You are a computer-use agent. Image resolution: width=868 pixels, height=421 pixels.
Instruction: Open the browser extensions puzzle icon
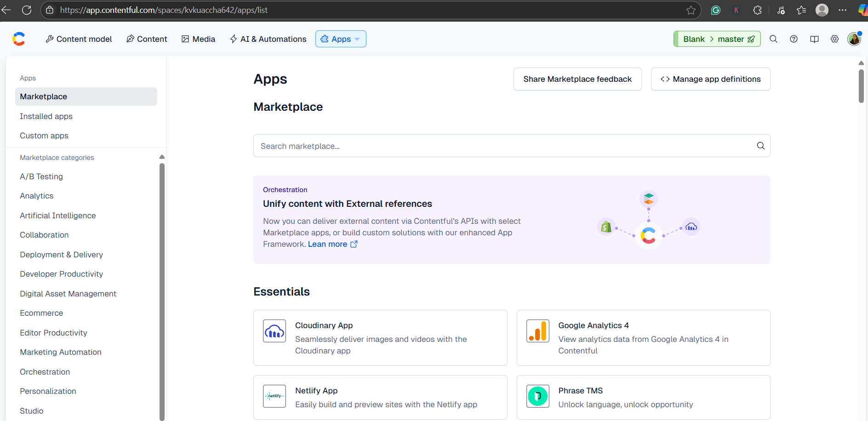757,10
